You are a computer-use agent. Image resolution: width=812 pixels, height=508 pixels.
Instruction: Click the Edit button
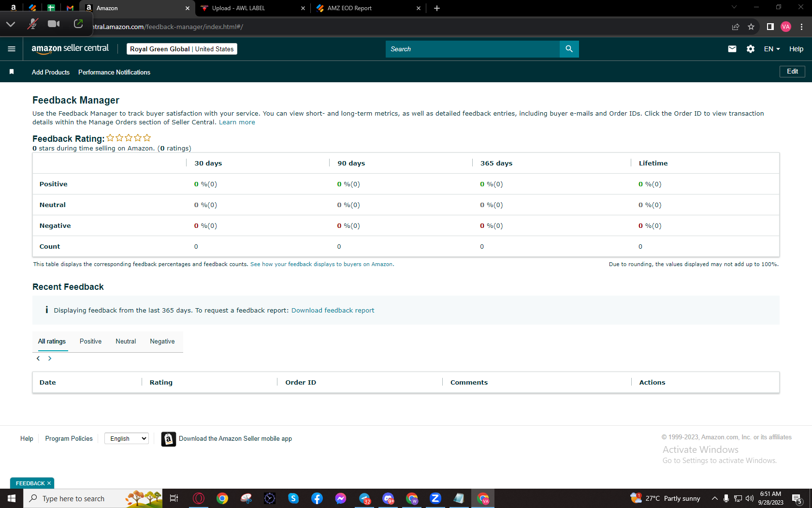coord(792,72)
